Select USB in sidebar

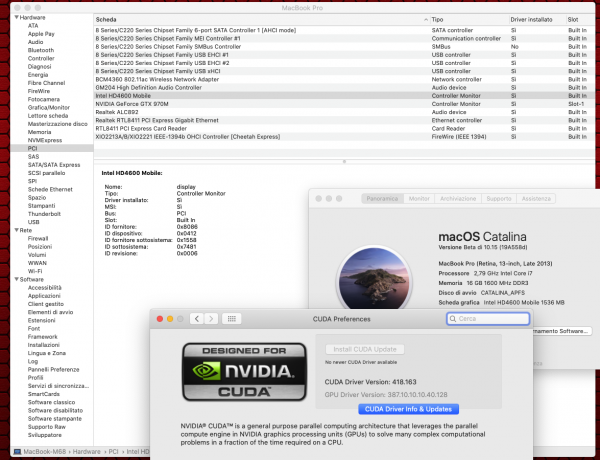(x=33, y=222)
